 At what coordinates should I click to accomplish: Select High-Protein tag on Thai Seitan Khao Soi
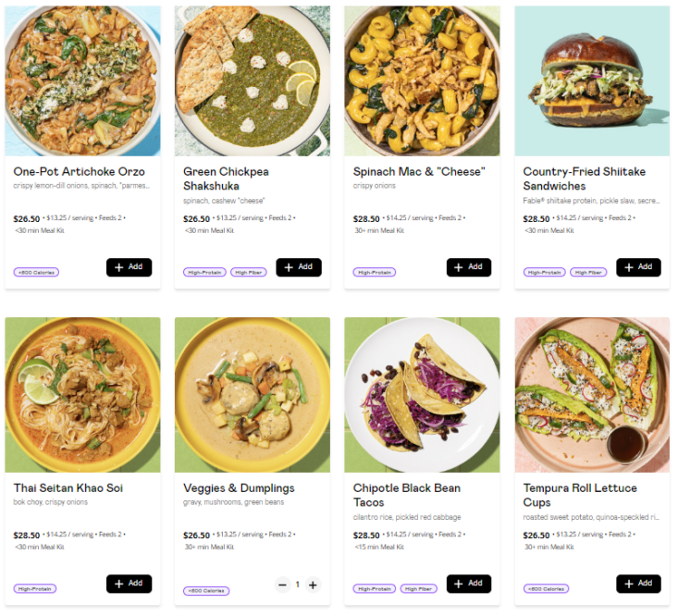click(35, 588)
